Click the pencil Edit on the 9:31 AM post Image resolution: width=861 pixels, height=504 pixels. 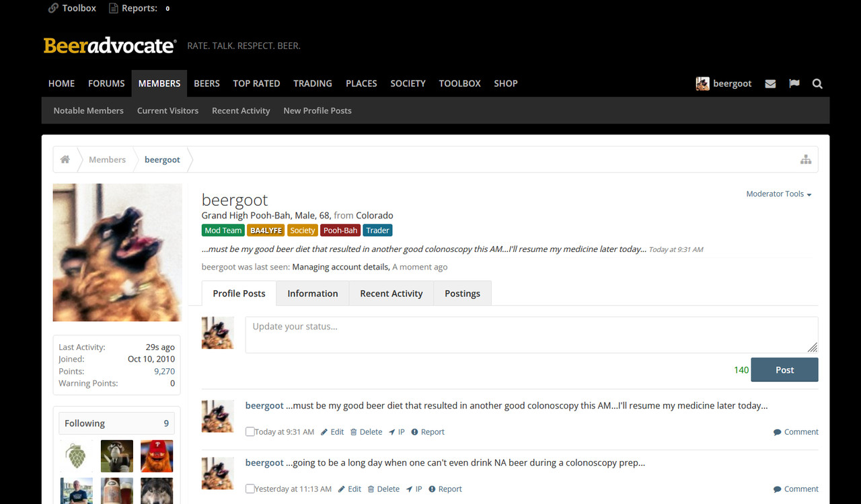click(x=332, y=432)
